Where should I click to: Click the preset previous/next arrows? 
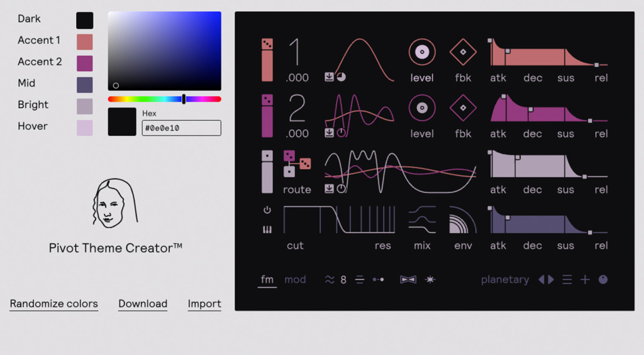[x=546, y=280]
